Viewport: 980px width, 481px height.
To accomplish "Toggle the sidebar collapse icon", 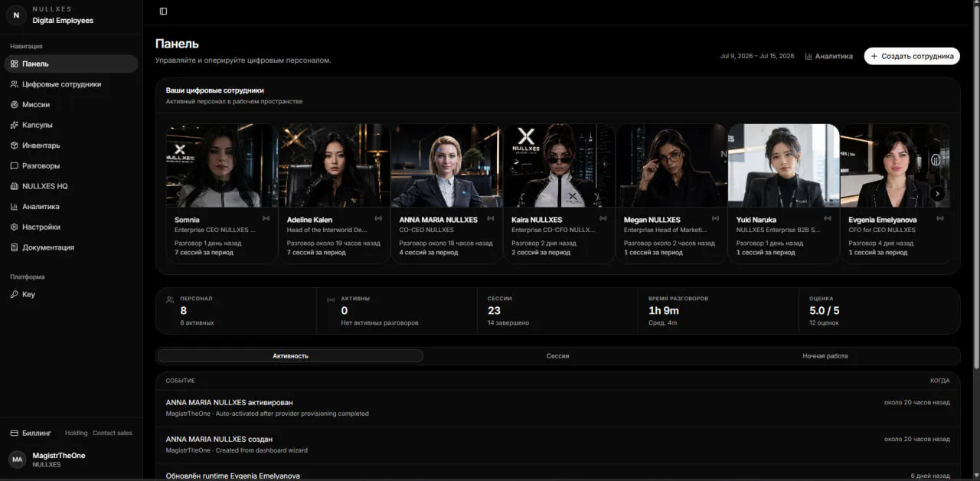I will coord(163,11).
